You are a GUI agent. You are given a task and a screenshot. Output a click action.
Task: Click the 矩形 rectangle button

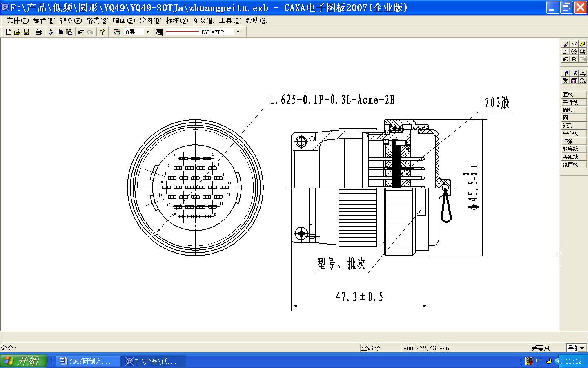click(574, 126)
